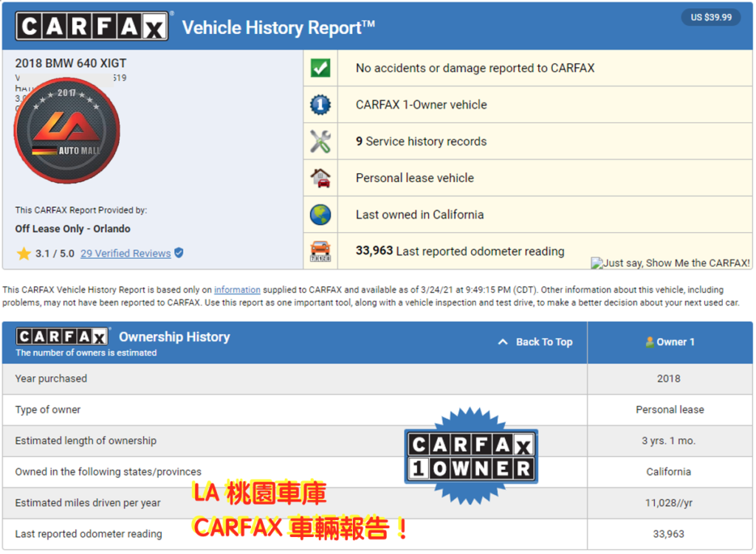Click the LA Auto Mall round logo
Viewport: 756px width, 554px height.
click(x=67, y=131)
